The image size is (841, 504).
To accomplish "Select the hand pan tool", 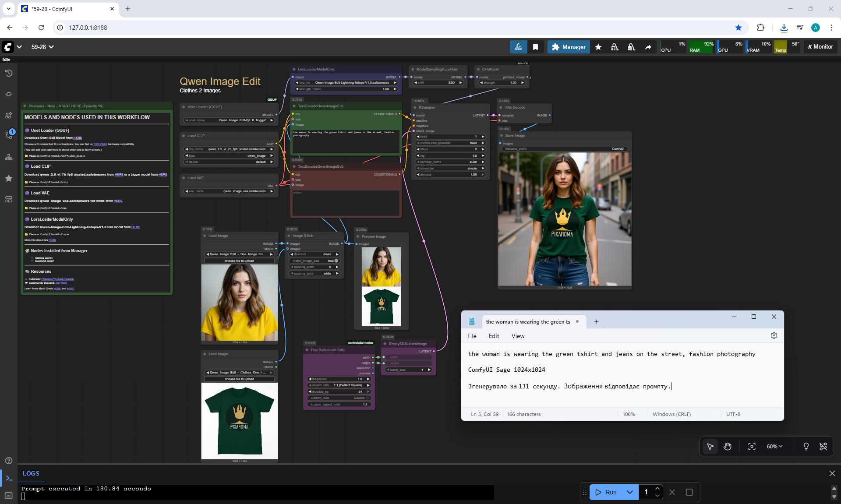I will pyautogui.click(x=728, y=447).
